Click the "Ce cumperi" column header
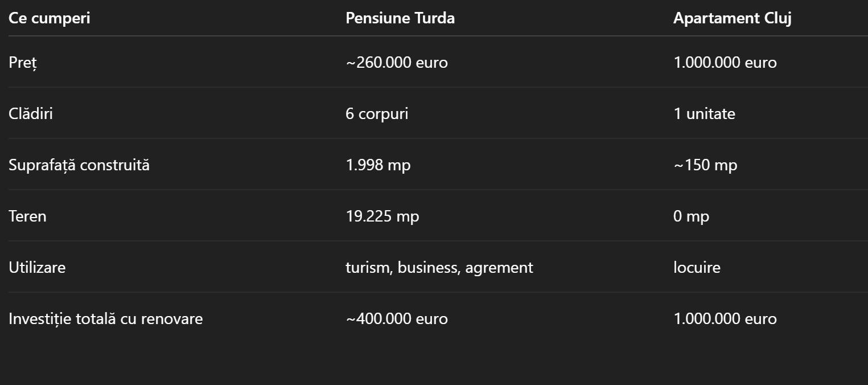Image resolution: width=868 pixels, height=385 pixels. click(x=50, y=18)
